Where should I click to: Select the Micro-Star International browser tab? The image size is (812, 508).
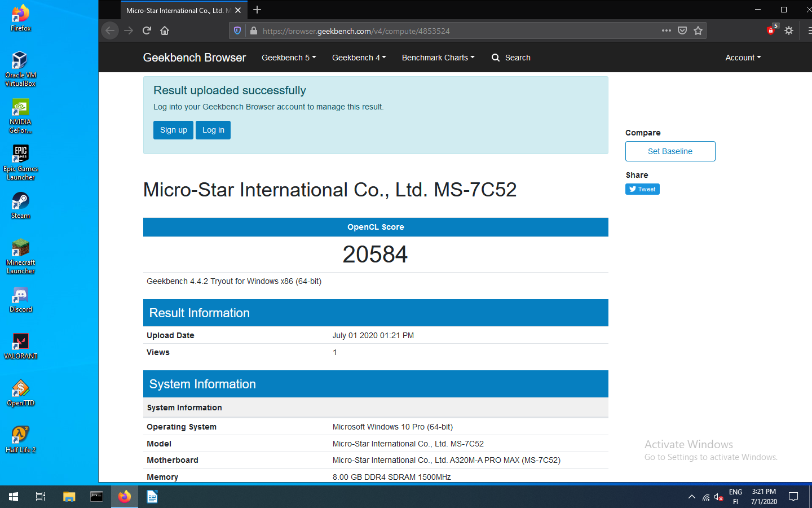click(x=183, y=10)
